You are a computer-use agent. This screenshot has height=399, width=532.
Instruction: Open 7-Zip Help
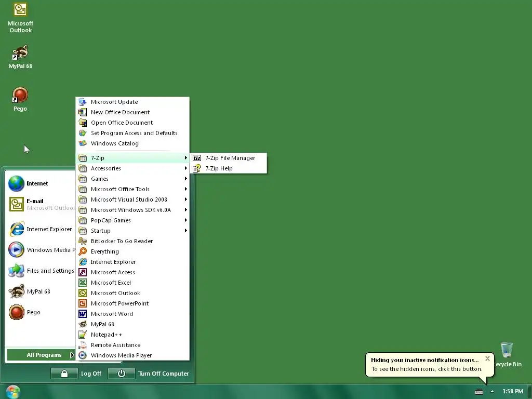(229, 169)
